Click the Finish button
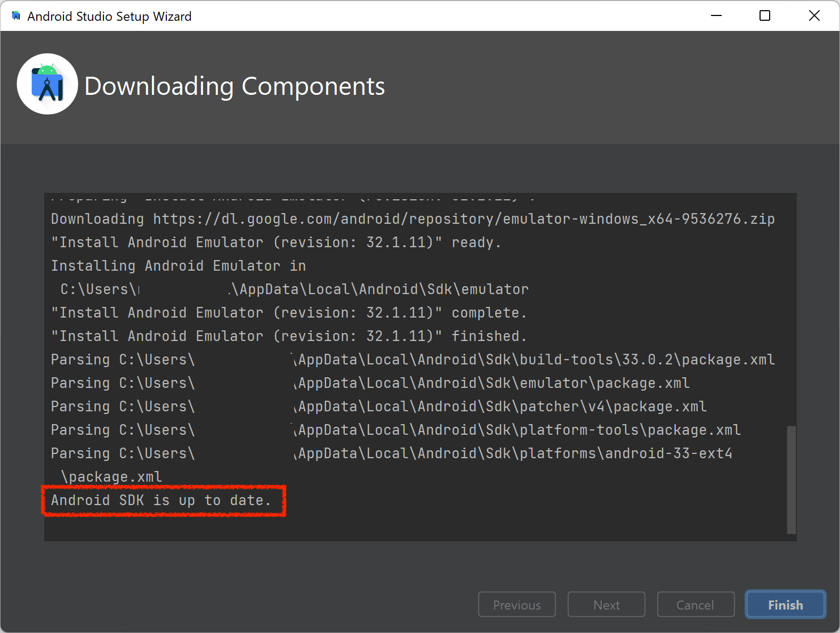 pyautogui.click(x=785, y=605)
